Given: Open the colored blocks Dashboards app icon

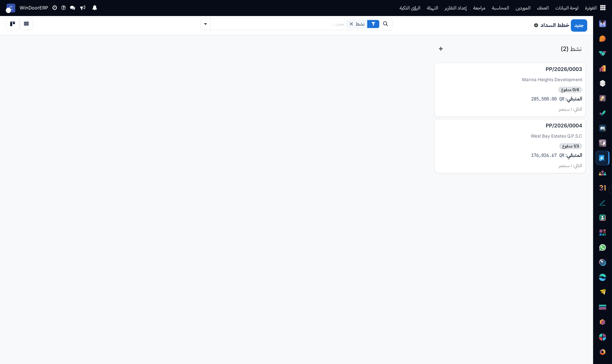Looking at the screenshot, I should click(x=602, y=233).
